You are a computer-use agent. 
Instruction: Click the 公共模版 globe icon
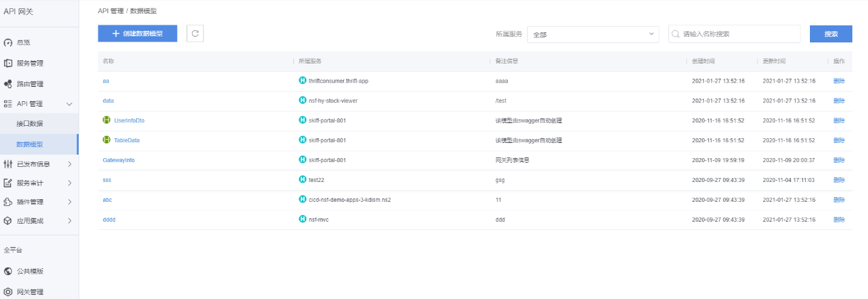pos(8,271)
